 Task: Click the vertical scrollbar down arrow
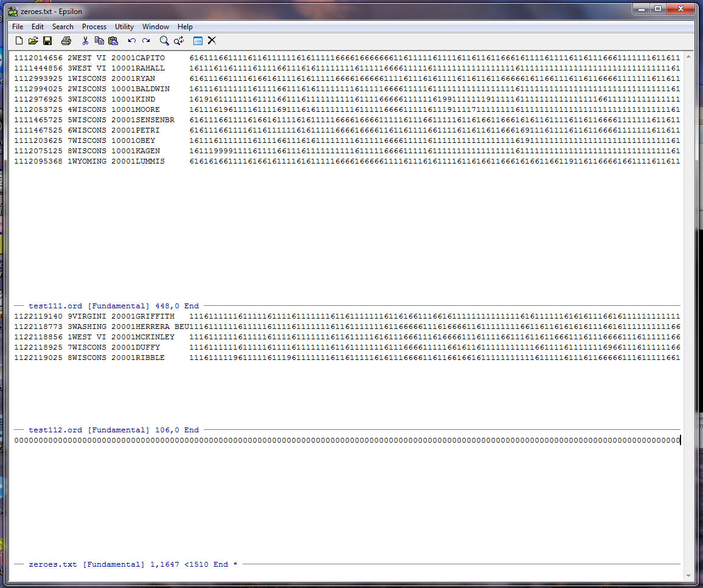[689, 575]
